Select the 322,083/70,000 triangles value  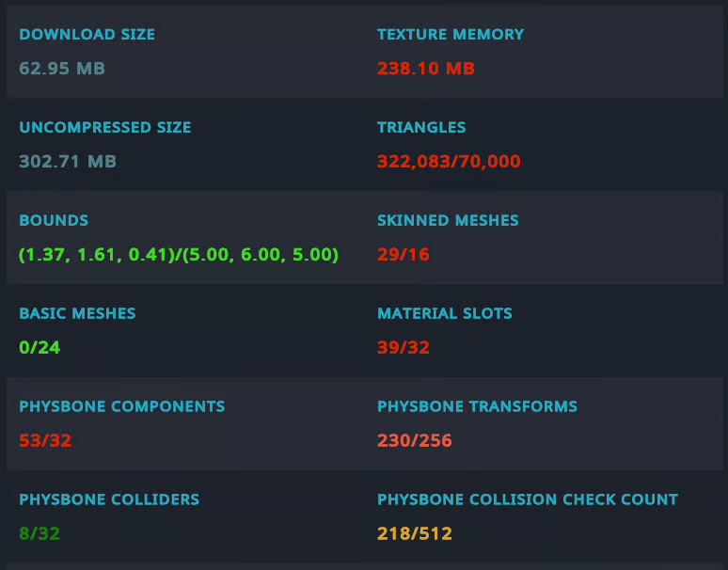coord(449,161)
